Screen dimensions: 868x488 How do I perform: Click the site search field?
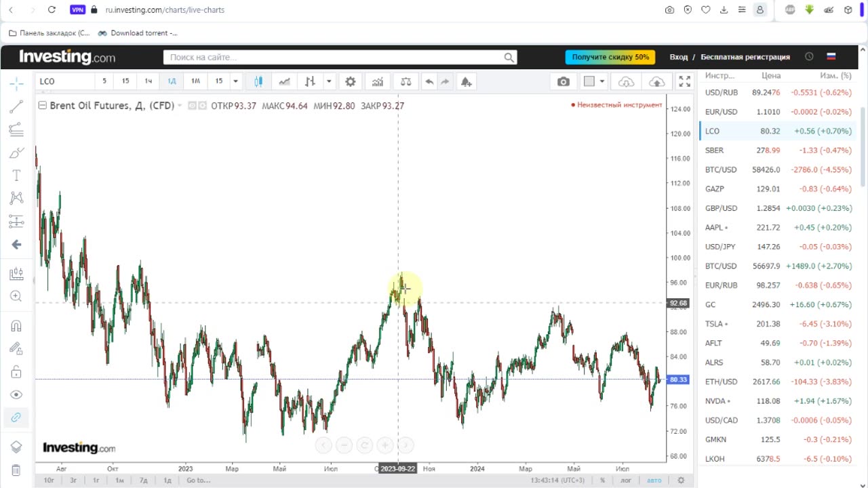pos(340,58)
